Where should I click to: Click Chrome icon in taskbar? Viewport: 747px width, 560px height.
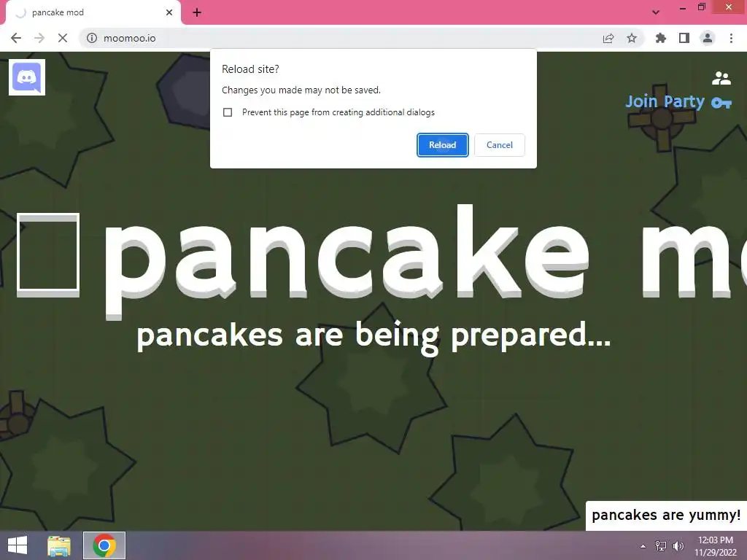click(x=104, y=545)
